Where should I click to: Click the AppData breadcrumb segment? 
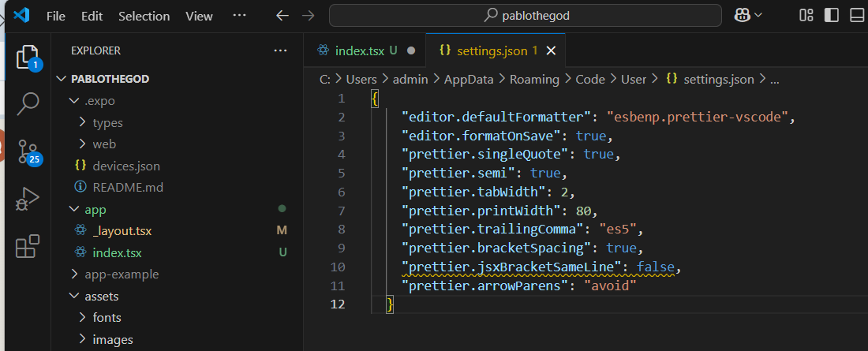pos(468,79)
